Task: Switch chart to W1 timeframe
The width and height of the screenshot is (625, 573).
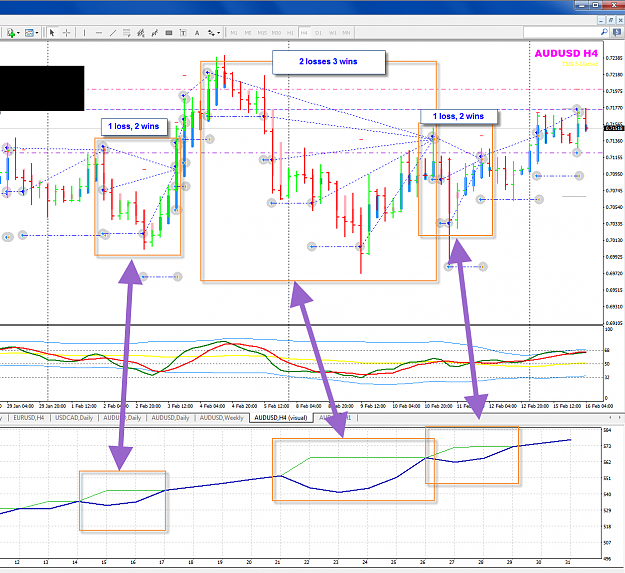Action: [332, 33]
